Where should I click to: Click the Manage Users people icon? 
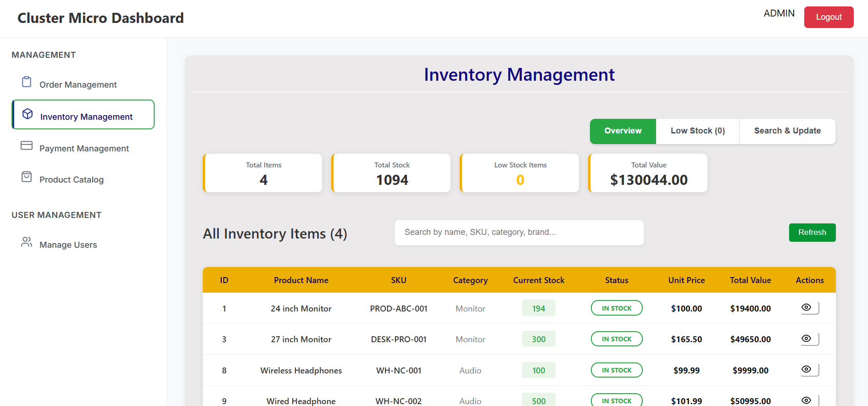pos(27,242)
